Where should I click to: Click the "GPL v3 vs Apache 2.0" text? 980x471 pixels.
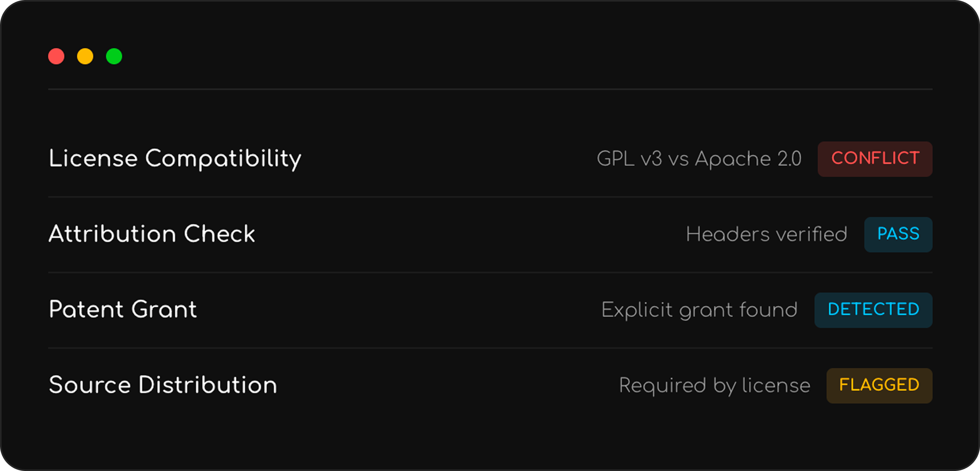coord(699,159)
